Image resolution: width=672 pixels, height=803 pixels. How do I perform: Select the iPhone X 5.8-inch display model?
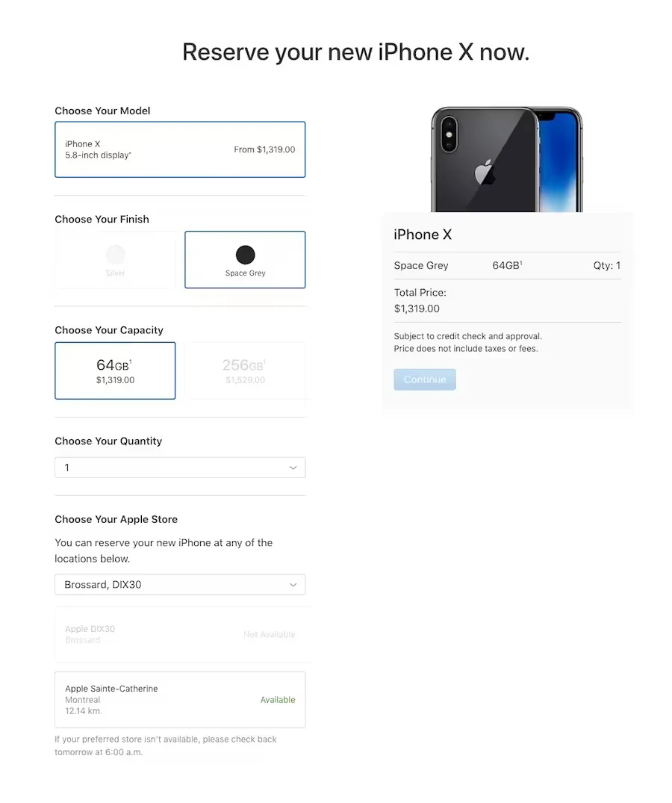pyautogui.click(x=180, y=149)
